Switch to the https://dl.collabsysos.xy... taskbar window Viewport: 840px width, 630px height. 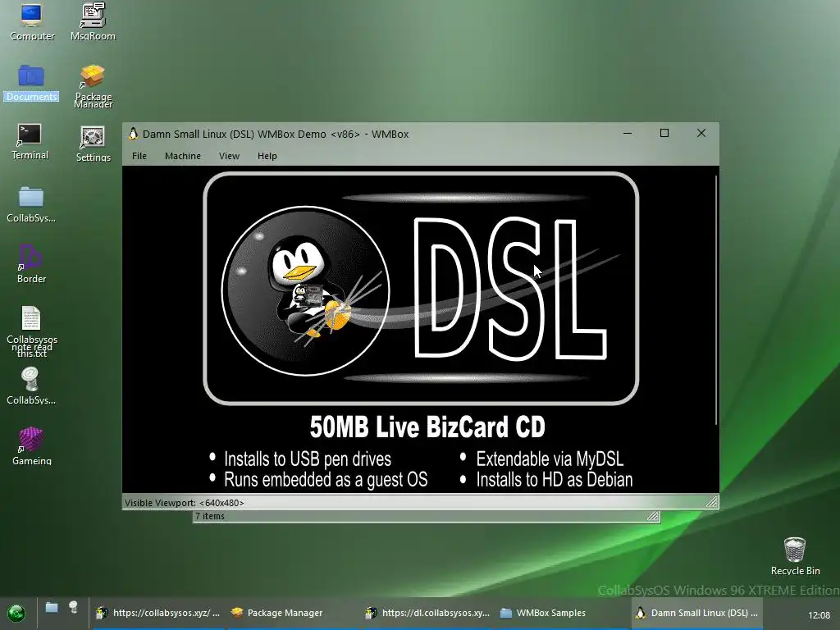[x=428, y=613]
